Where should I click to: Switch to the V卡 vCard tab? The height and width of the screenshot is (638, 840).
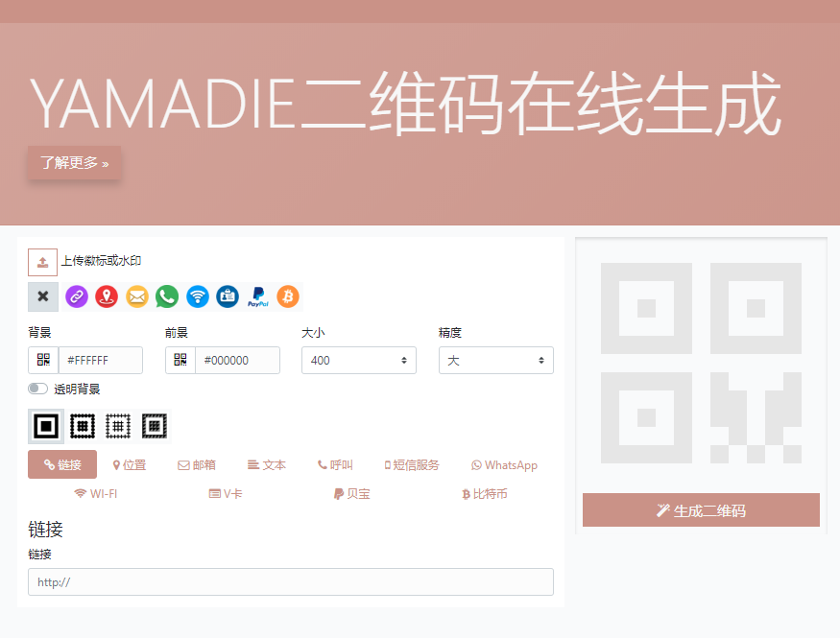[226, 493]
